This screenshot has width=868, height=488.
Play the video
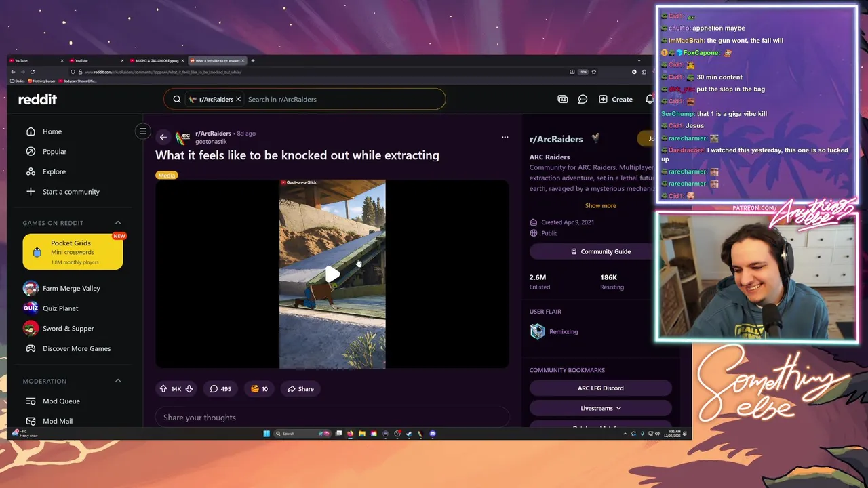pyautogui.click(x=332, y=274)
